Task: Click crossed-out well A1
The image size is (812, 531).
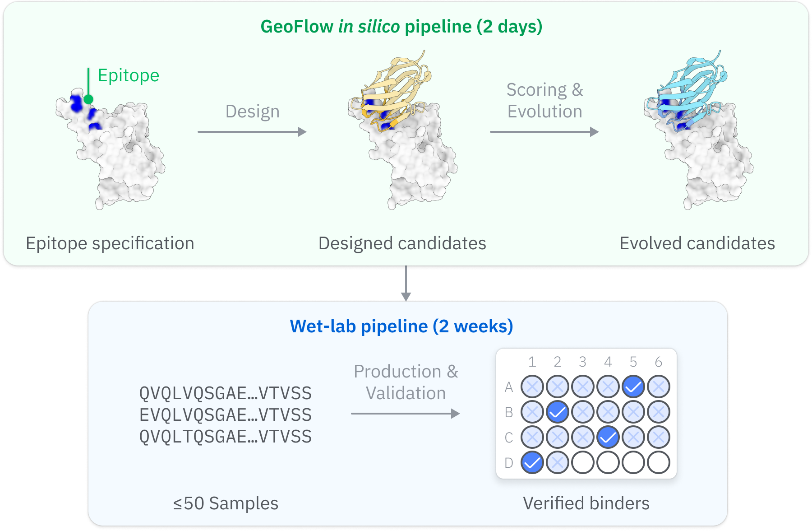Action: pyautogui.click(x=532, y=387)
